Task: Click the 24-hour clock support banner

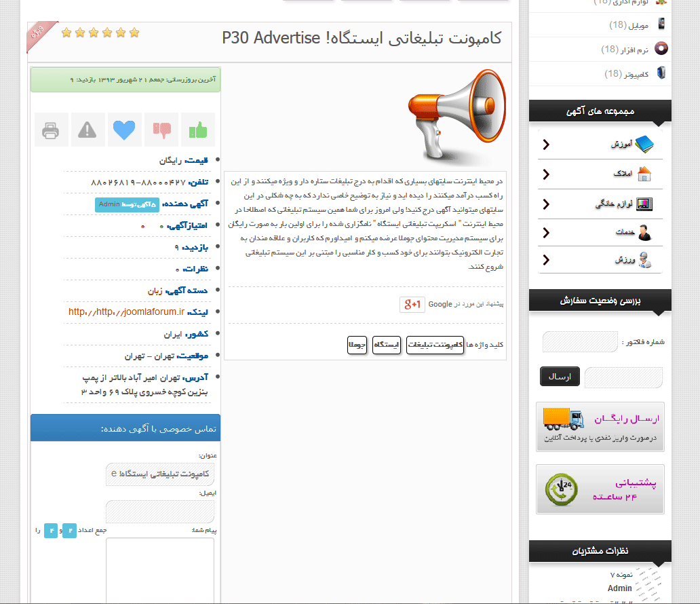Action: [x=600, y=489]
